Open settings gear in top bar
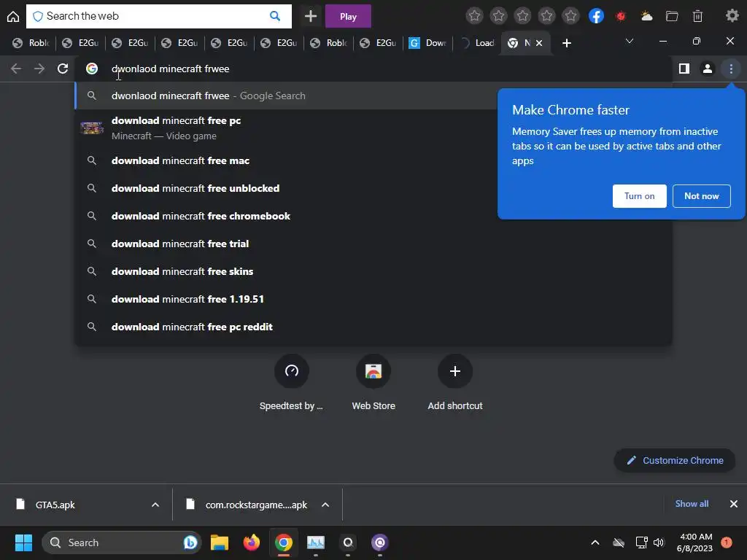Screen dimensions: 747x560 [x=732, y=16]
